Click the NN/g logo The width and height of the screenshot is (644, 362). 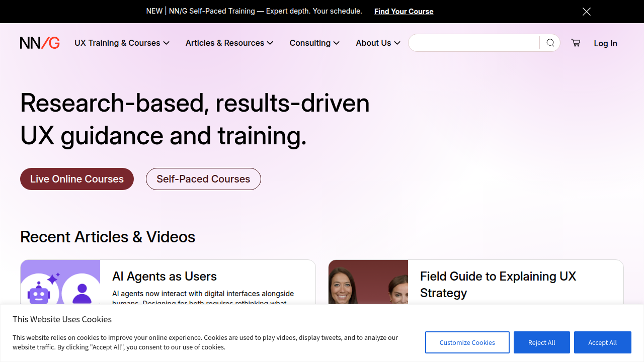pos(40,43)
